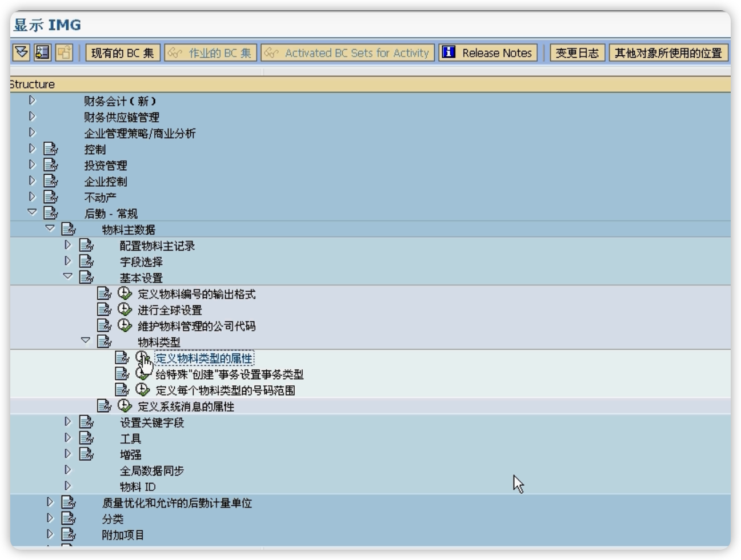Open documentation icon for 增强
Screen dimensions: 741x560
pyautogui.click(x=86, y=454)
